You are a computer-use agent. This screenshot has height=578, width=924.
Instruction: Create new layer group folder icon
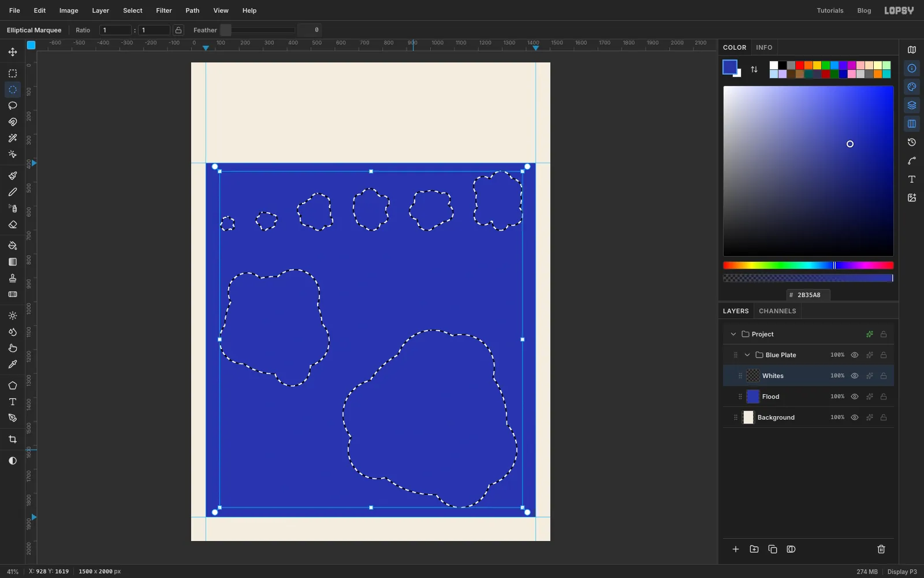(x=754, y=549)
